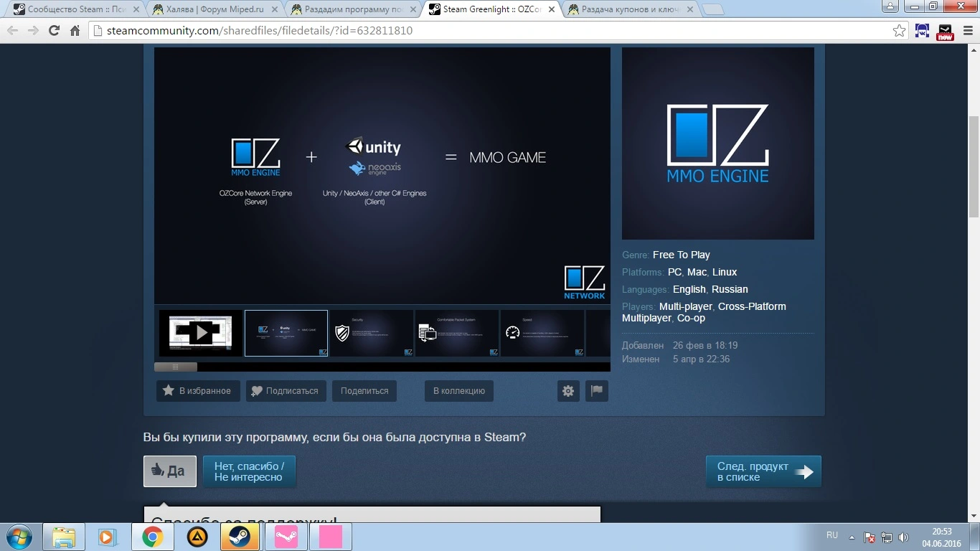
Task: Click the 'В коллекцию' button
Action: click(459, 391)
